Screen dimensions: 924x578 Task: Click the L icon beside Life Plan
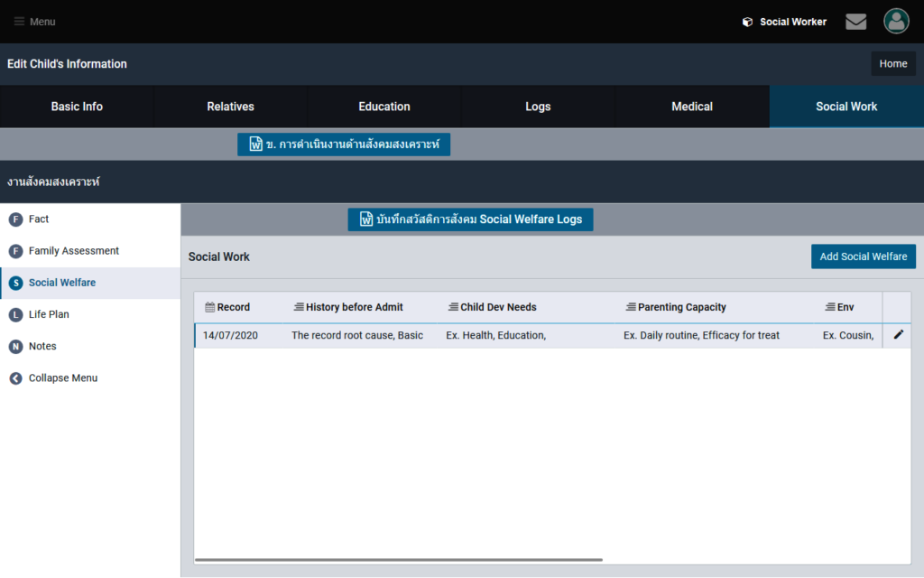15,314
